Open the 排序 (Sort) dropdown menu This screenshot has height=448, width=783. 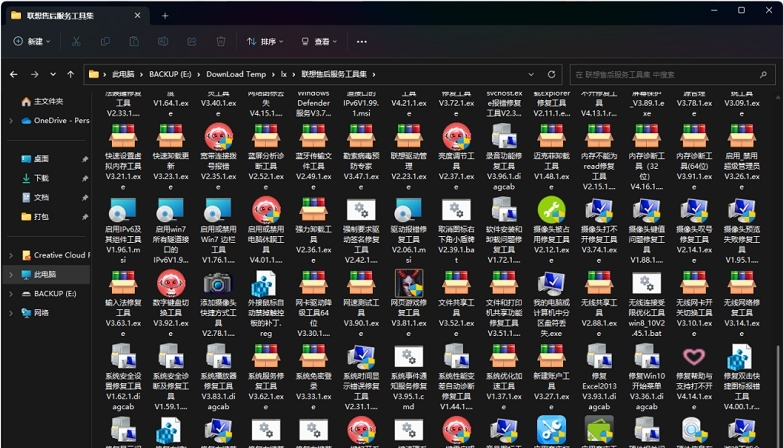pos(266,42)
